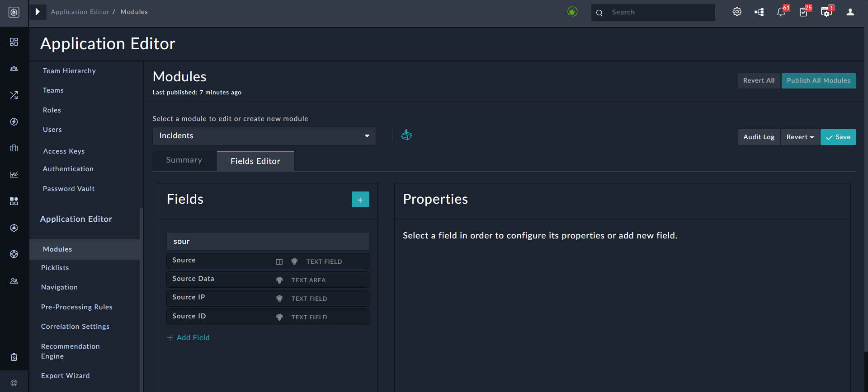The image size is (868, 392).
Task: Click Application Editor breadcrumb link
Action: click(x=80, y=12)
